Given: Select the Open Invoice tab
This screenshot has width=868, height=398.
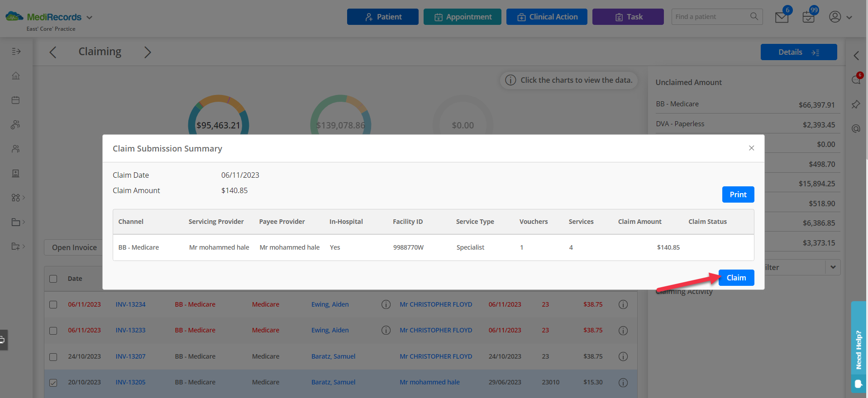Looking at the screenshot, I should [x=74, y=247].
